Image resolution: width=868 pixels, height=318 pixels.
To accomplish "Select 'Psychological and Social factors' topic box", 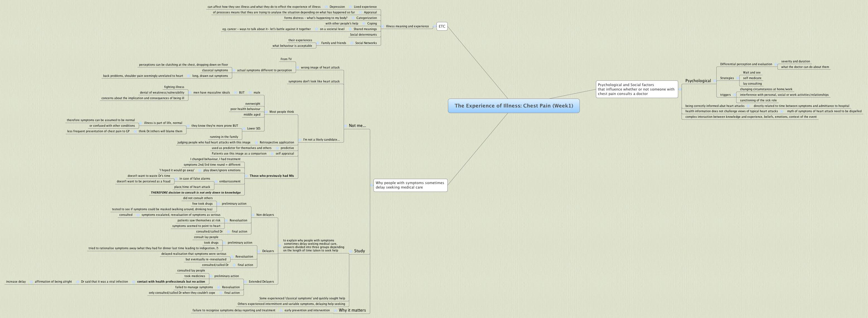I will 637,89.
